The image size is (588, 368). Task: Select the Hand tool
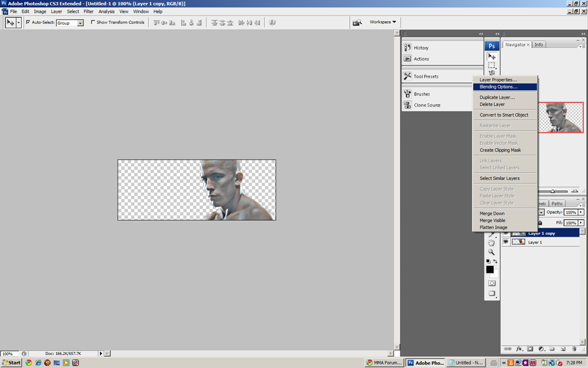[491, 243]
